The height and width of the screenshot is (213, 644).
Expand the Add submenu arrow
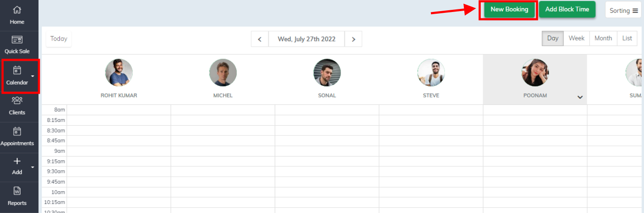[x=33, y=167]
